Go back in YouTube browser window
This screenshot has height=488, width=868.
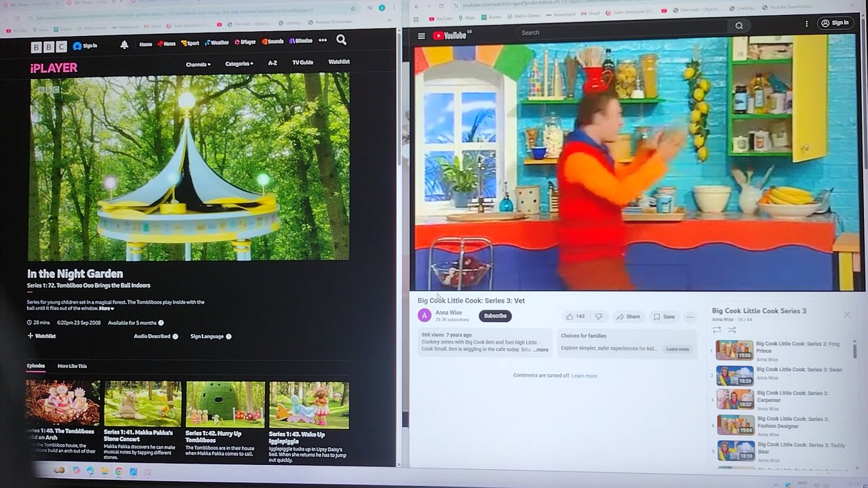pyautogui.click(x=417, y=6)
